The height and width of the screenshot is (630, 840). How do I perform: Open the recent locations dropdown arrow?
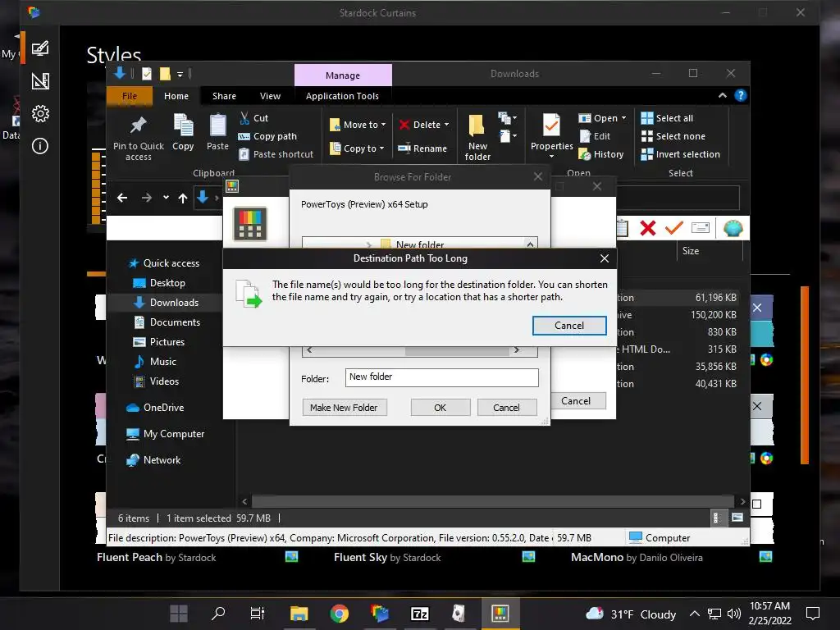point(166,198)
